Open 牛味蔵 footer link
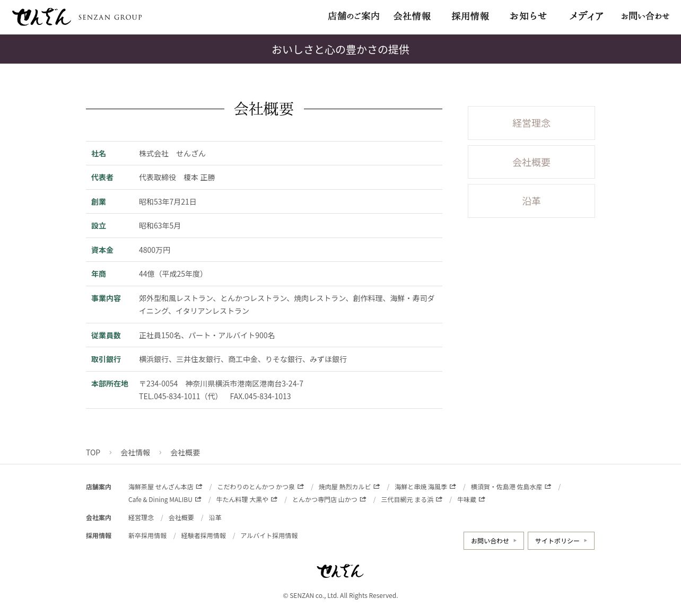Viewport: 681px width, 616px height. click(467, 499)
